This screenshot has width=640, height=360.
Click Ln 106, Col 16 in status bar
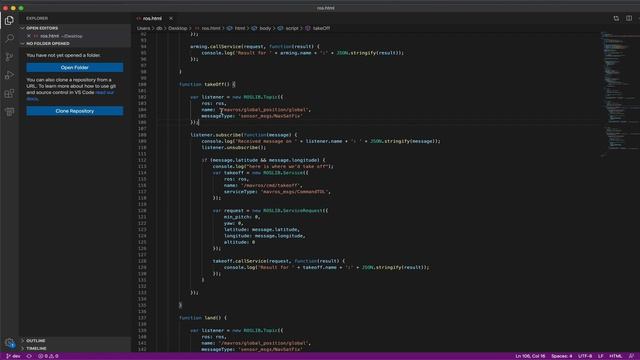[x=530, y=356]
